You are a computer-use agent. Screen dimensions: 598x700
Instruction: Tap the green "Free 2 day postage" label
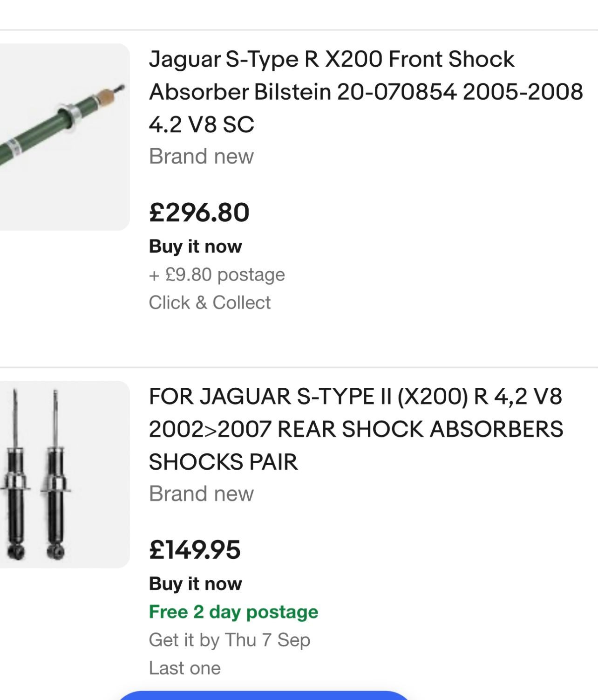(233, 611)
